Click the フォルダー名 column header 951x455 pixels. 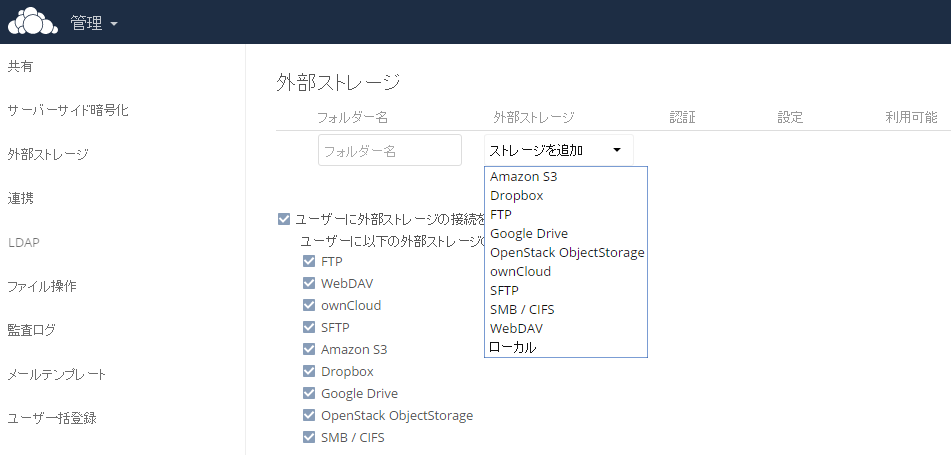click(x=352, y=117)
